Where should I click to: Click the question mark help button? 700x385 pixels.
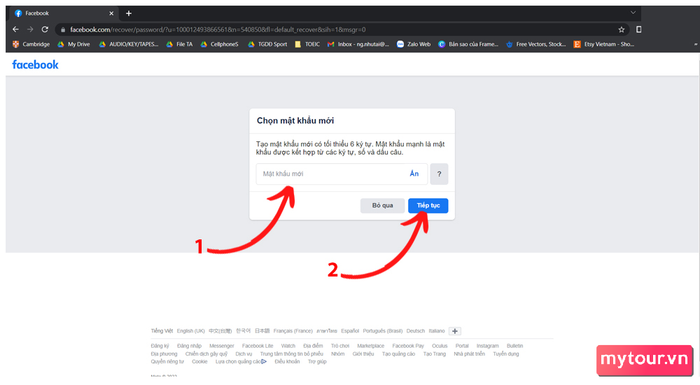point(439,174)
